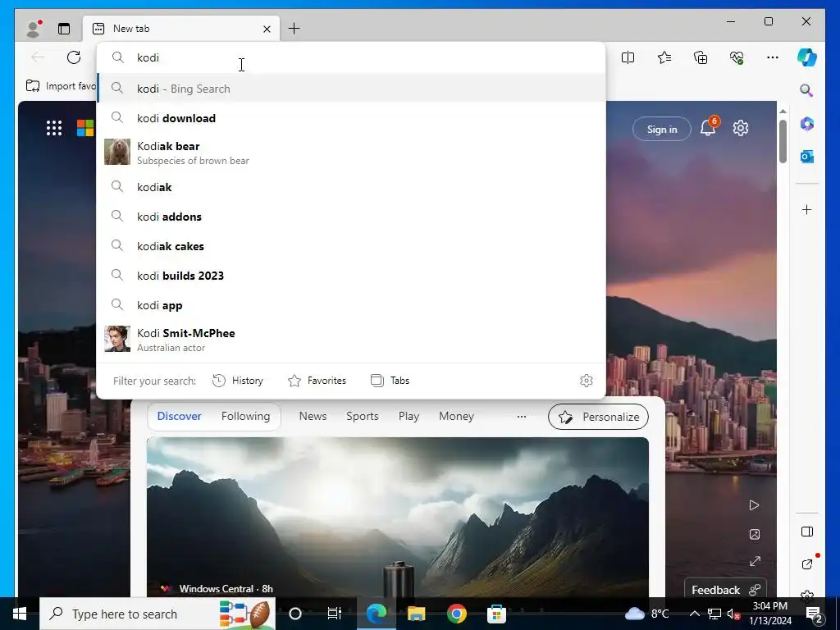Add a new tab with plus button
This screenshot has height=630, width=840.
coord(294,29)
